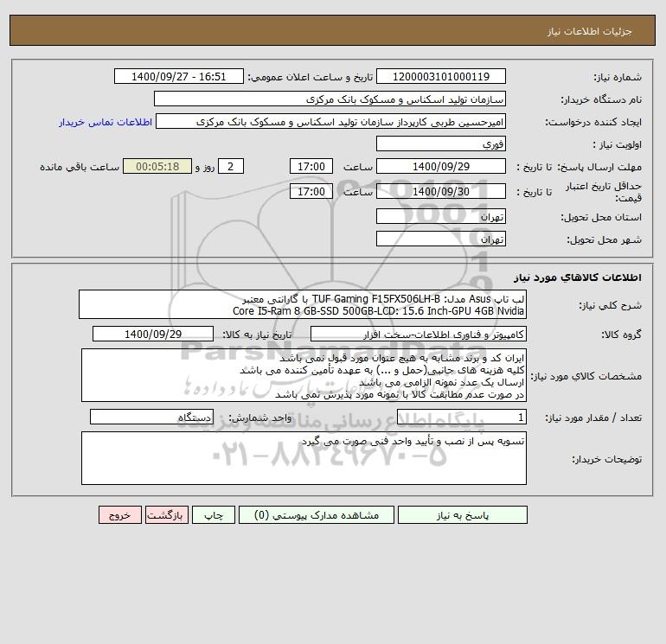The width and height of the screenshot is (666, 644).
Task: Click buyer organization name field
Action: pos(330,99)
